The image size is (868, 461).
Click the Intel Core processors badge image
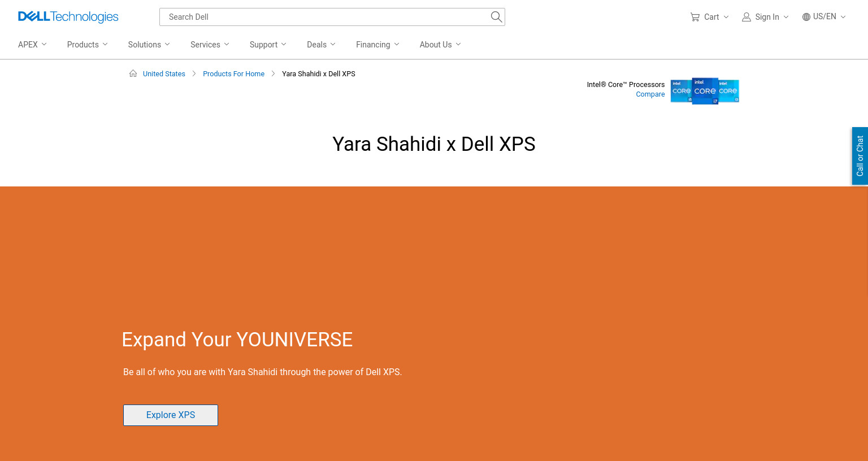coord(705,91)
